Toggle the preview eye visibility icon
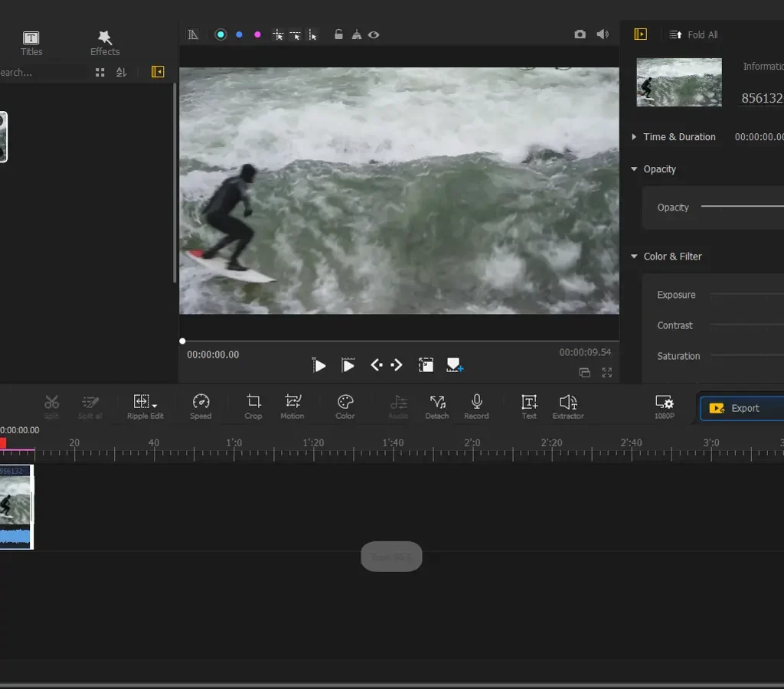 [374, 34]
